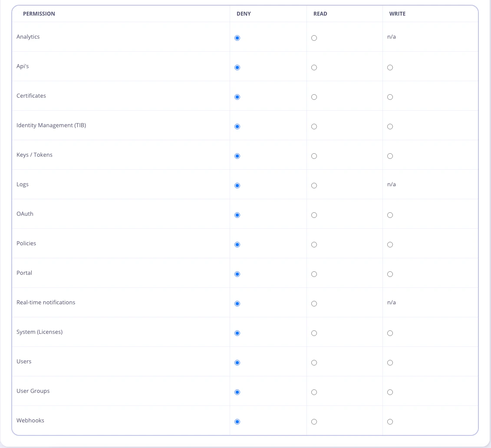Image resolution: width=491 pixels, height=448 pixels.
Task: Click the READ column header
Action: point(320,13)
